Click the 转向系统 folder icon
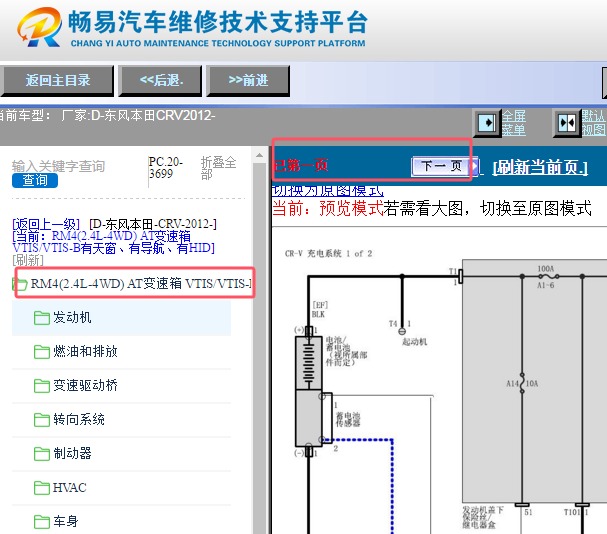The image size is (607, 534). point(41,419)
